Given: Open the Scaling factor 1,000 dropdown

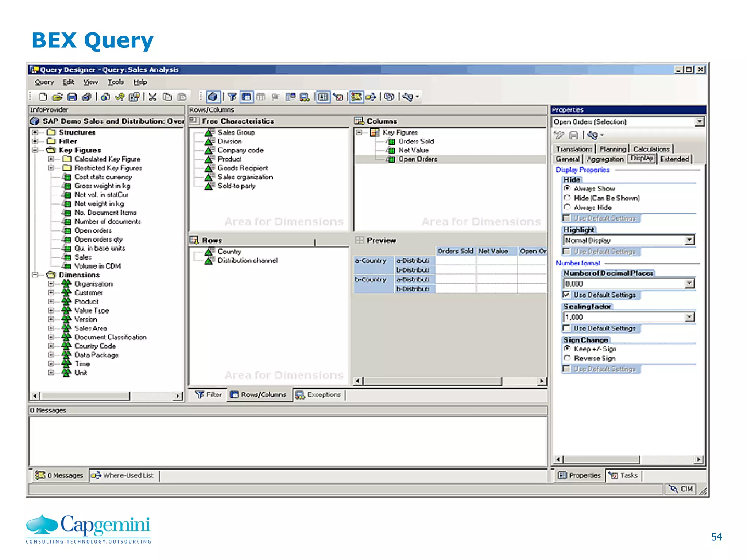Looking at the screenshot, I should [x=689, y=317].
